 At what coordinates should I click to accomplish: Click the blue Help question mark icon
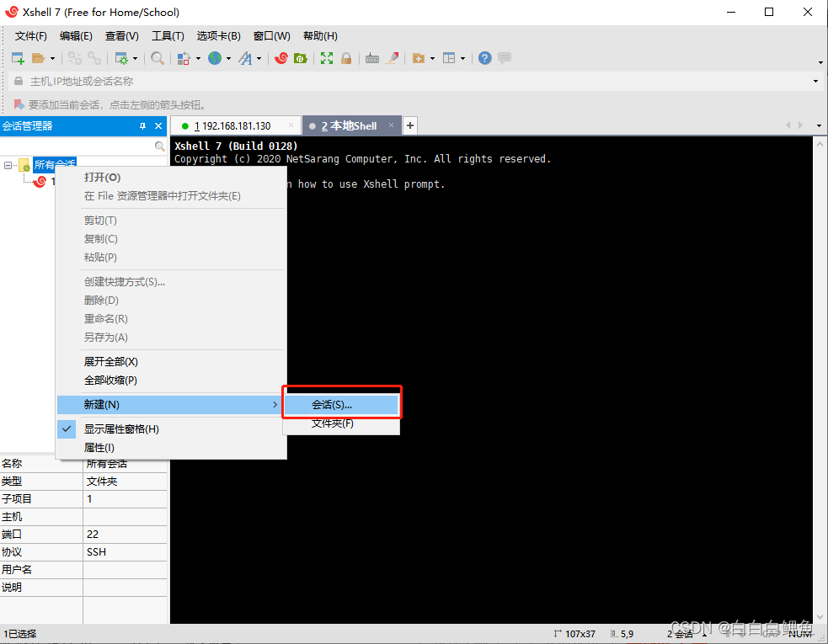pyautogui.click(x=485, y=58)
